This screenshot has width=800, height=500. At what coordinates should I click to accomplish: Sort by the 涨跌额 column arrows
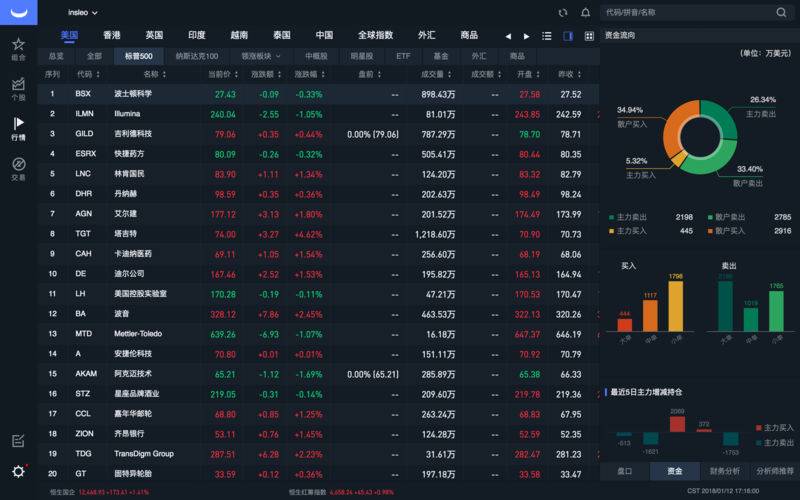(280, 74)
